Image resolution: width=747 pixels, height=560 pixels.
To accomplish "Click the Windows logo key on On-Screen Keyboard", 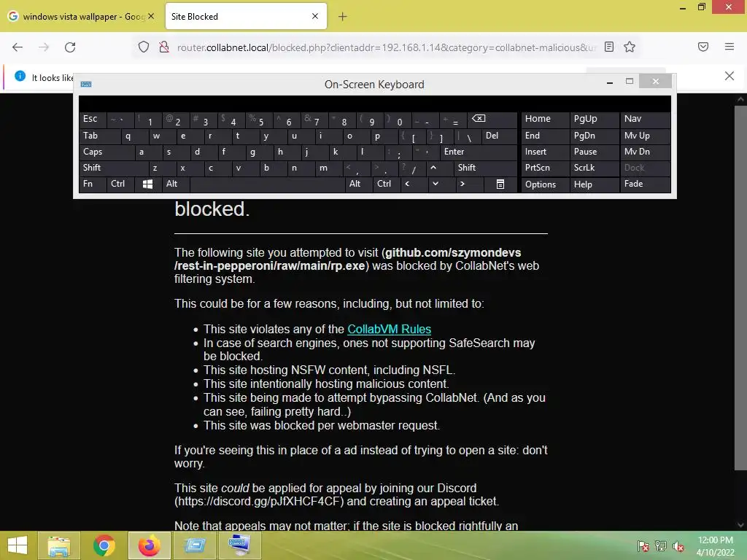I will click(x=147, y=184).
